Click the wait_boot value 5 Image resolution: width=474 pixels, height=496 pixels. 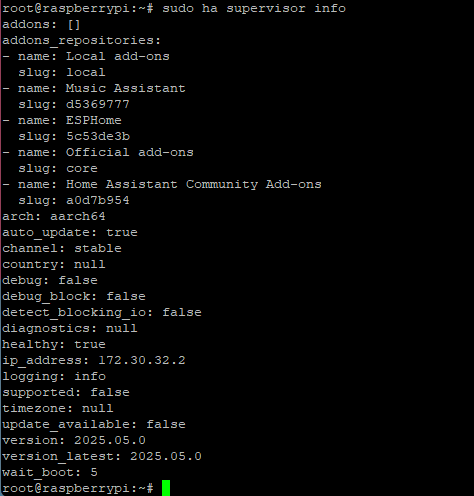tap(94, 472)
